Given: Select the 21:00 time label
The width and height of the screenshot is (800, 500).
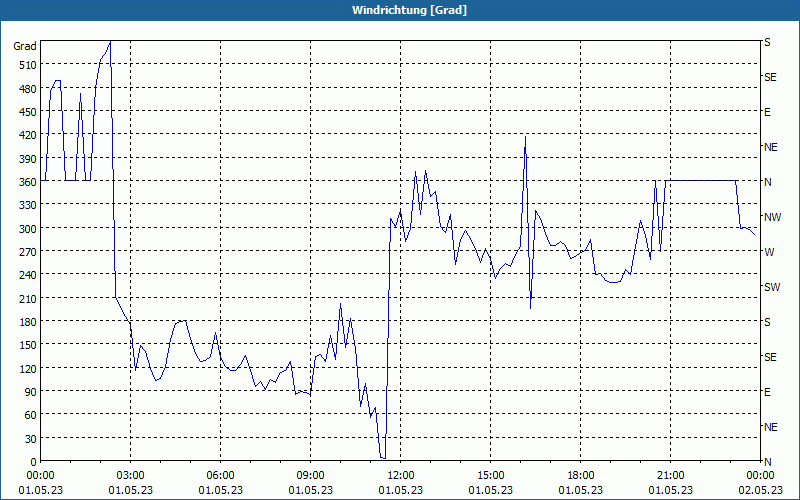Looking at the screenshot, I should [670, 476].
